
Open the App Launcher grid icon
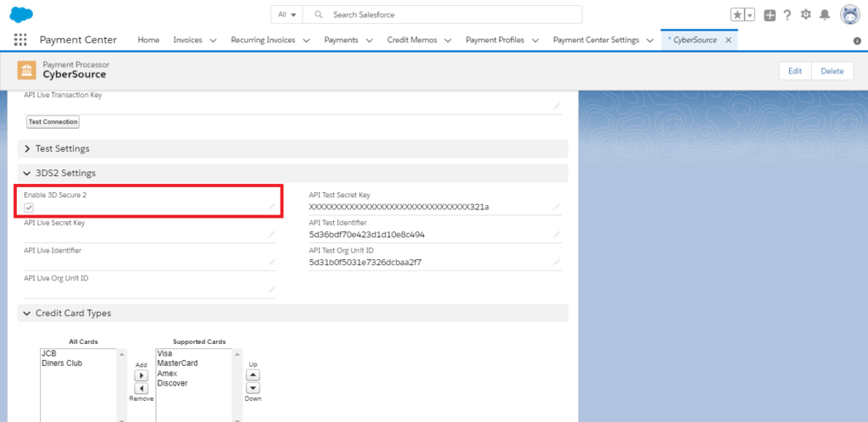pyautogui.click(x=21, y=40)
